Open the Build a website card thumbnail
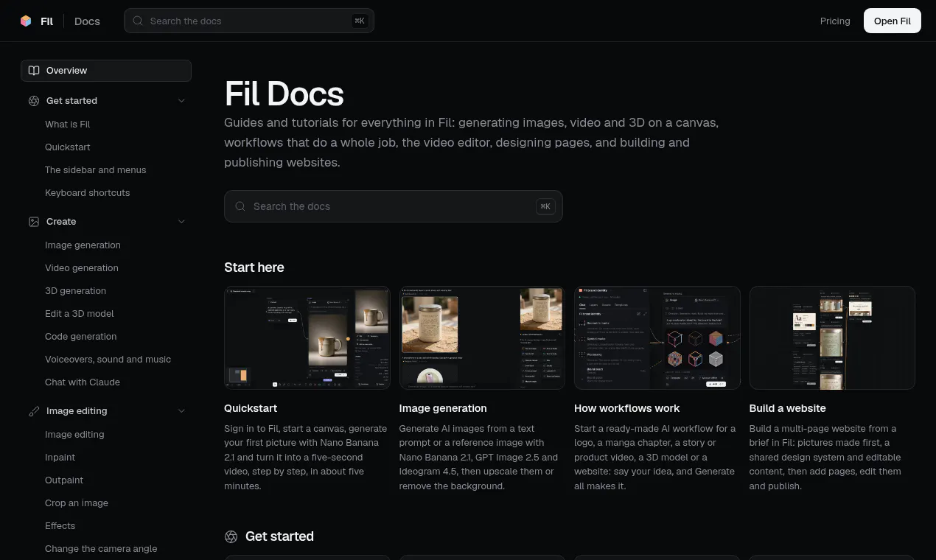 pos(832,337)
